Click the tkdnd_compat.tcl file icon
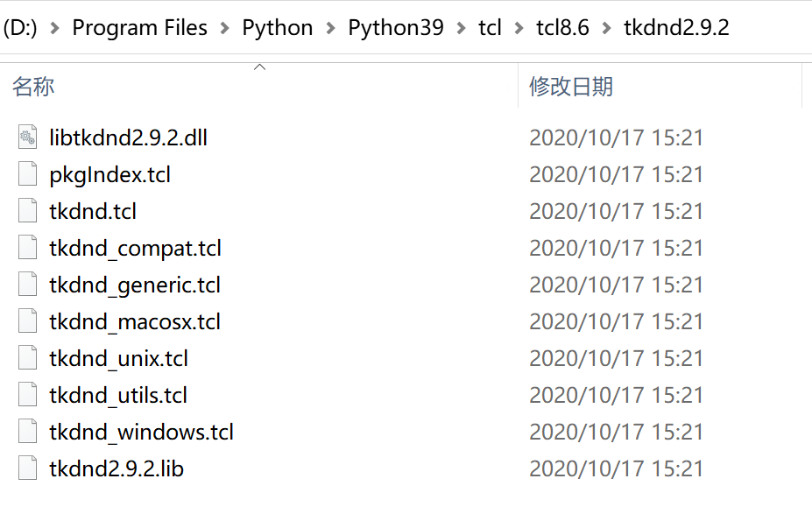Viewport: 812px width, 521px height. point(26,247)
